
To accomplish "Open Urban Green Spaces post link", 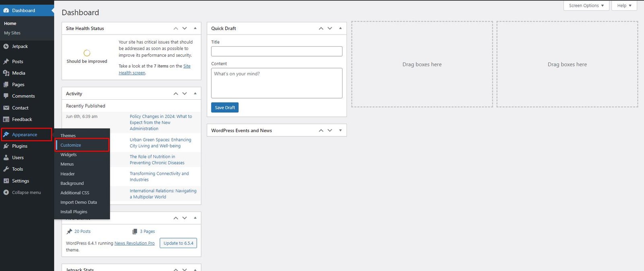I will tap(161, 143).
